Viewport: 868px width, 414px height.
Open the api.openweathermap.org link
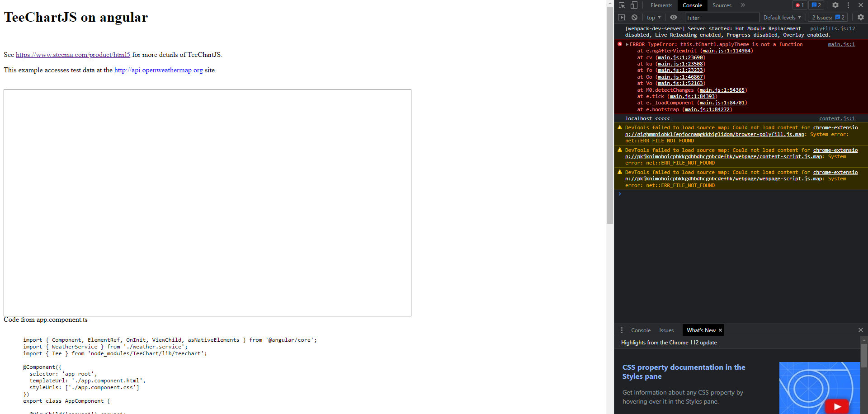tap(158, 70)
